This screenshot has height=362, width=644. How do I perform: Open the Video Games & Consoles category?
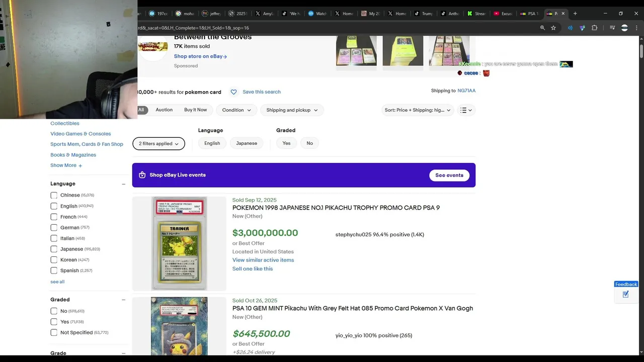(80, 134)
